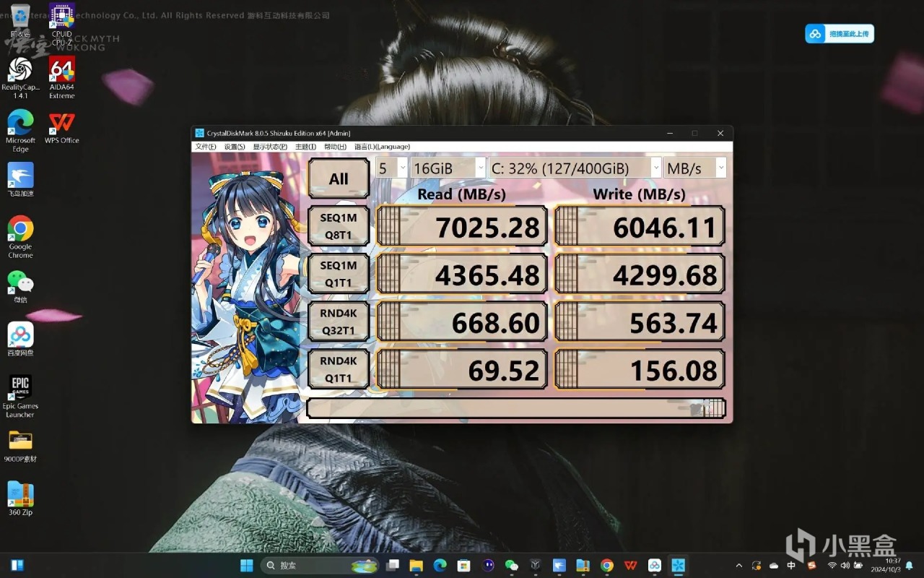
Task: Open the Sogou input icon in tray
Action: click(811, 565)
